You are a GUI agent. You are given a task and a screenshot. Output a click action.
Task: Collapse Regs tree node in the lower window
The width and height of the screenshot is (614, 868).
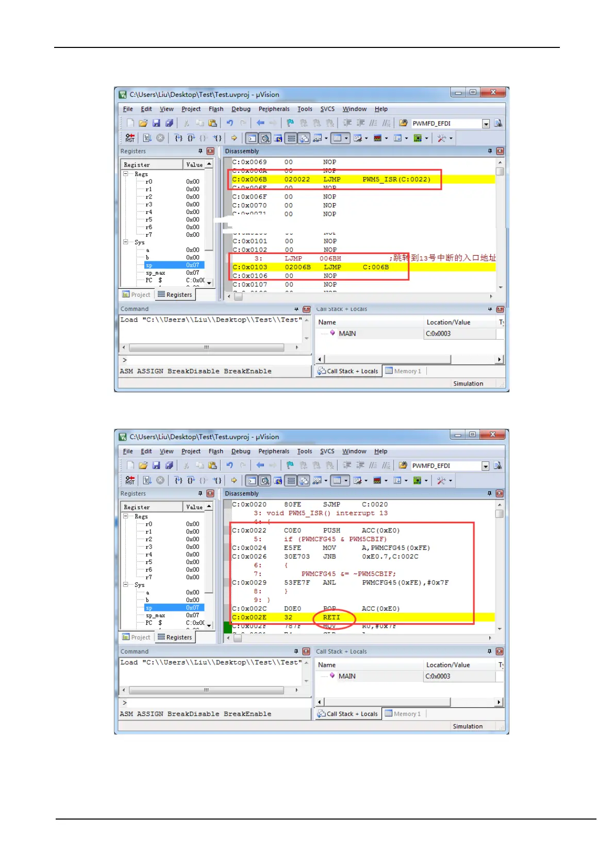(x=125, y=516)
